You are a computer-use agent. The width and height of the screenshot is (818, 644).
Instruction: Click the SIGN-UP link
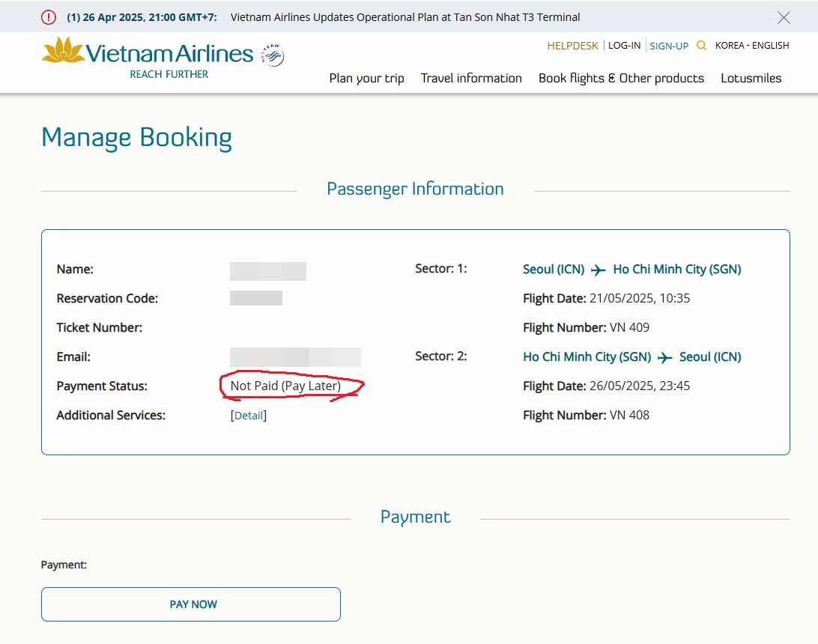click(669, 46)
